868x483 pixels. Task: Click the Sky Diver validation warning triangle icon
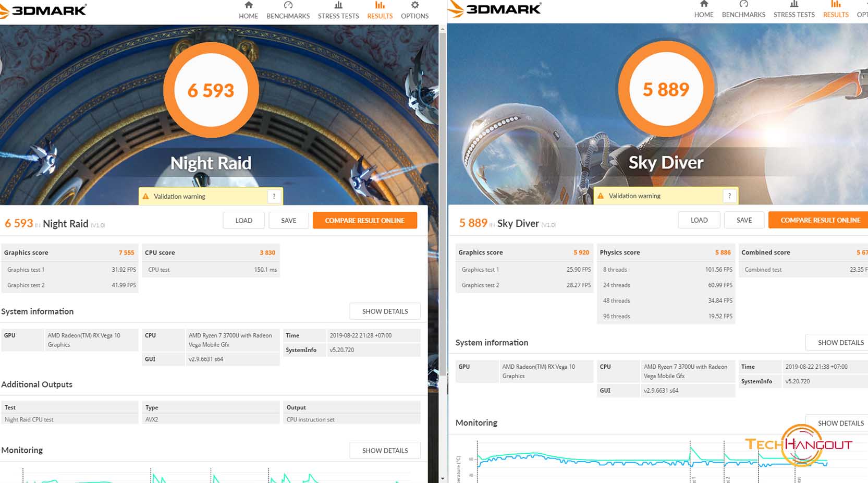tap(601, 196)
